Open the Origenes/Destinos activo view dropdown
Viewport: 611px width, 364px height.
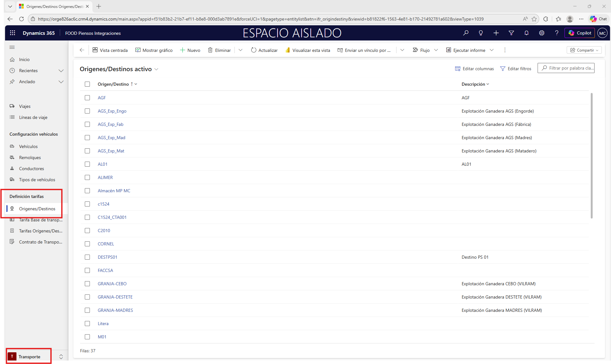156,69
